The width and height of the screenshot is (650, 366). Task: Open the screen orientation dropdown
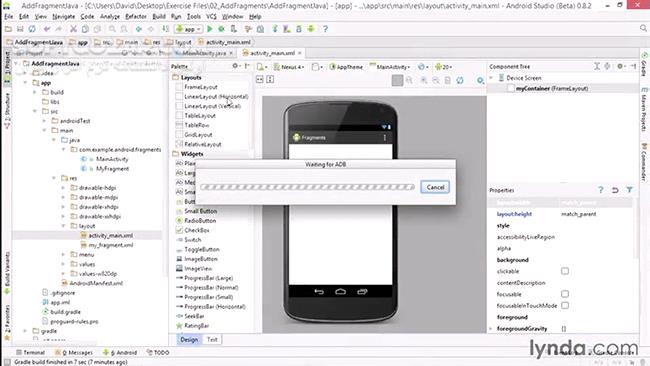[x=318, y=67]
